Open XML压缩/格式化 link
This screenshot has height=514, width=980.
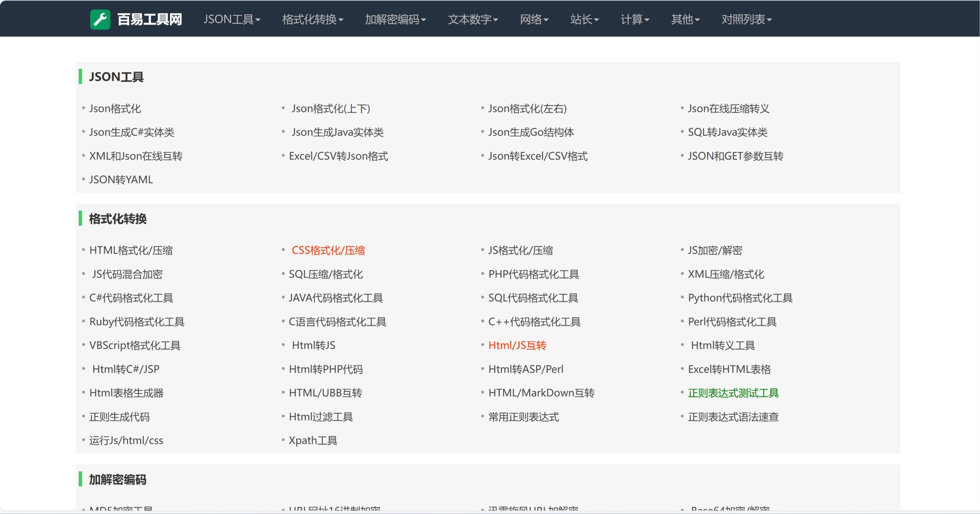(x=726, y=274)
